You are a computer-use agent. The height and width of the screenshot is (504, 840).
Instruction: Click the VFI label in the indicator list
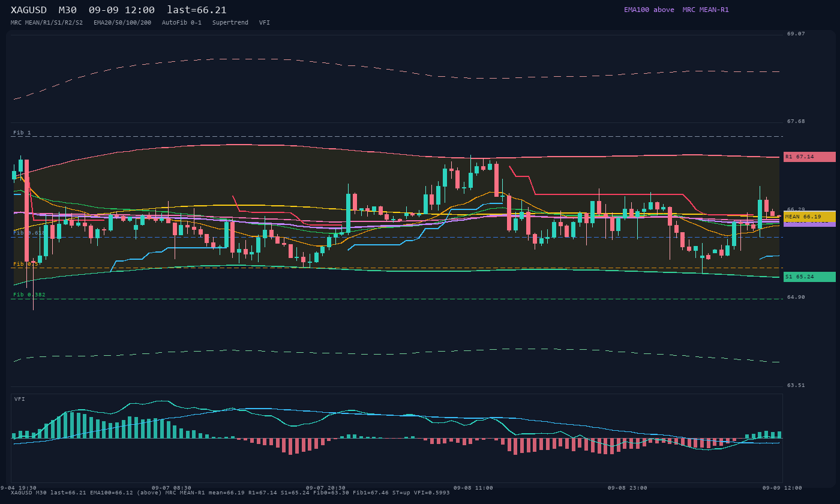(265, 23)
